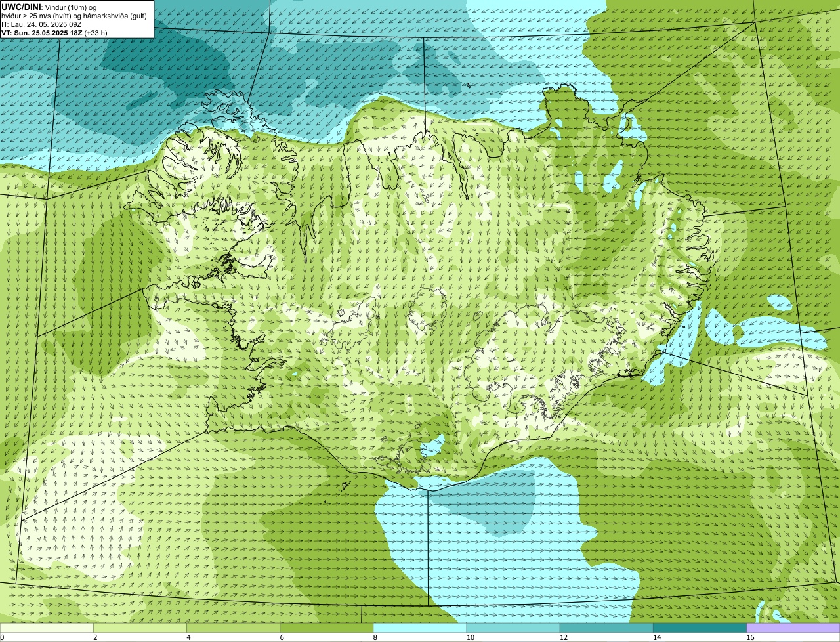Click the 'IT: Lau. 24. 05. 2025 09Z' line
This screenshot has height=642, width=840.
41,24
